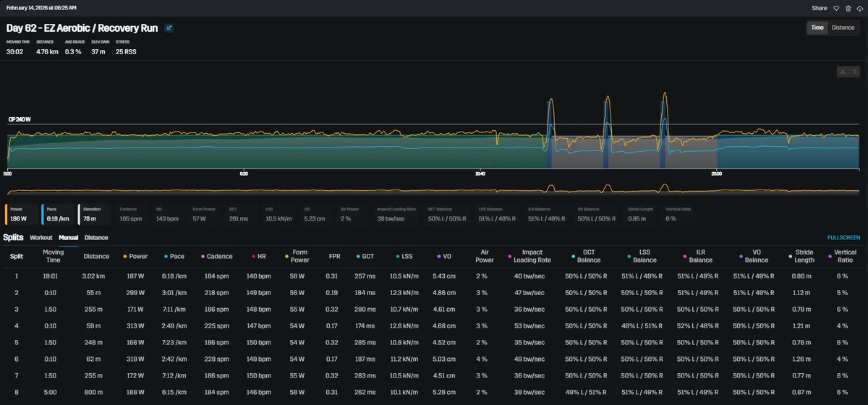Image resolution: width=868 pixels, height=405 pixels.
Task: Click the scissors crop chart icon
Action: [843, 71]
